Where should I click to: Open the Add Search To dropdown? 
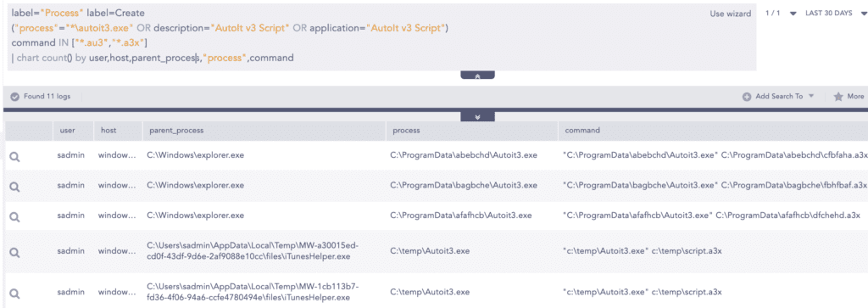779,97
